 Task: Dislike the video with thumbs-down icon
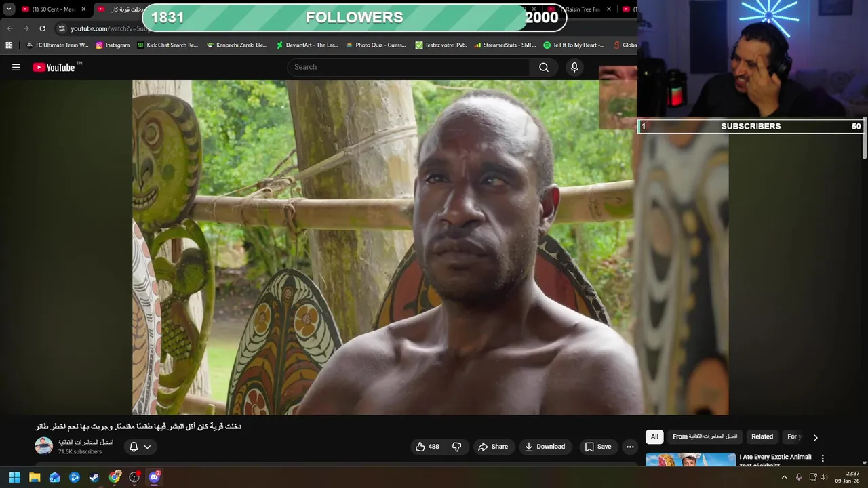point(456,447)
